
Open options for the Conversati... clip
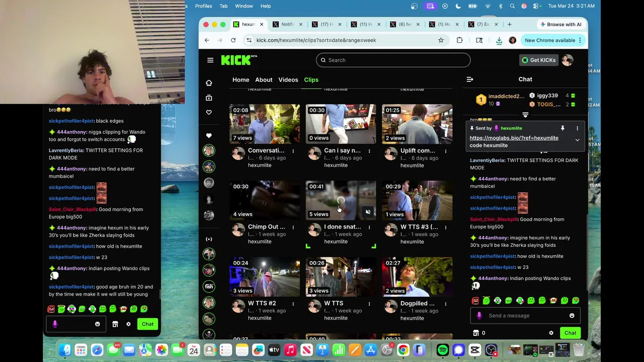click(x=293, y=151)
